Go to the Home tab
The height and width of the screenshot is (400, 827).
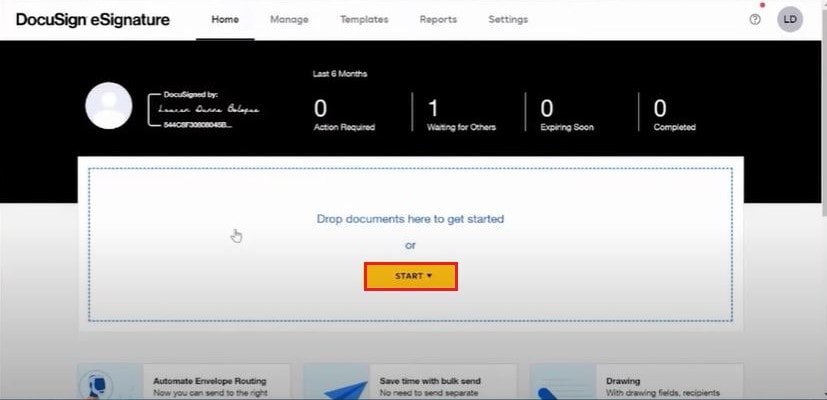point(225,20)
